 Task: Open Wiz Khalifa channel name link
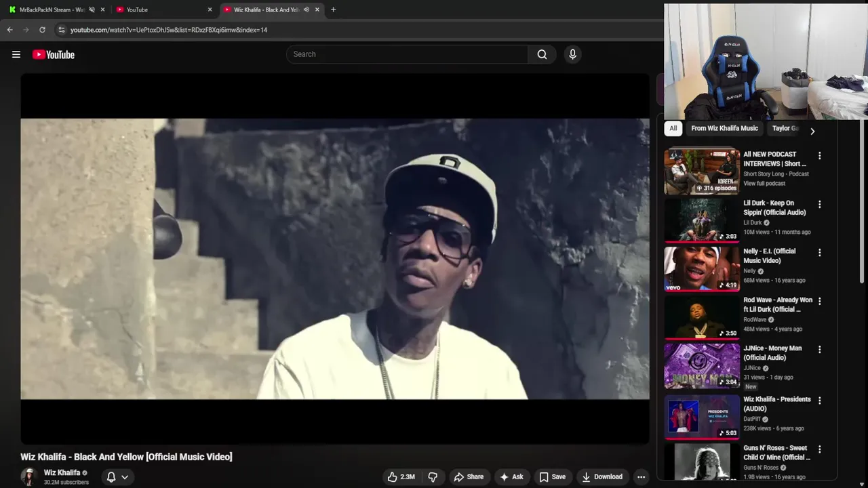(62, 472)
